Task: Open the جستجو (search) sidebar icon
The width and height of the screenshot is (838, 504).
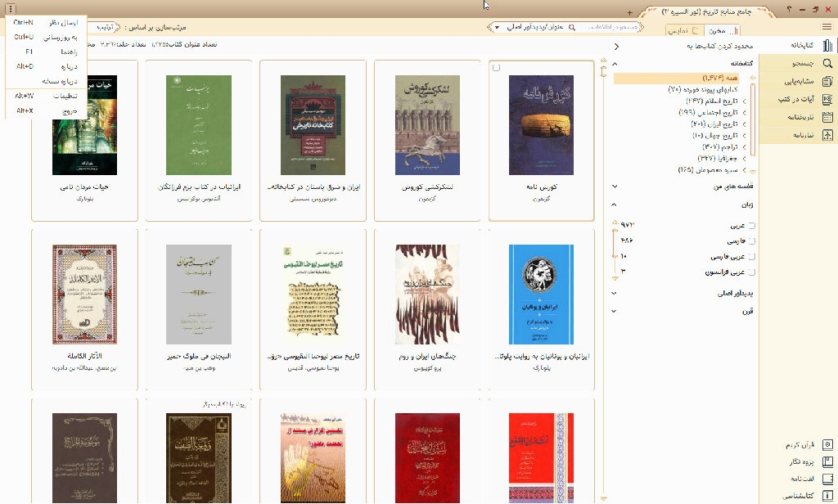Action: pyautogui.click(x=828, y=64)
